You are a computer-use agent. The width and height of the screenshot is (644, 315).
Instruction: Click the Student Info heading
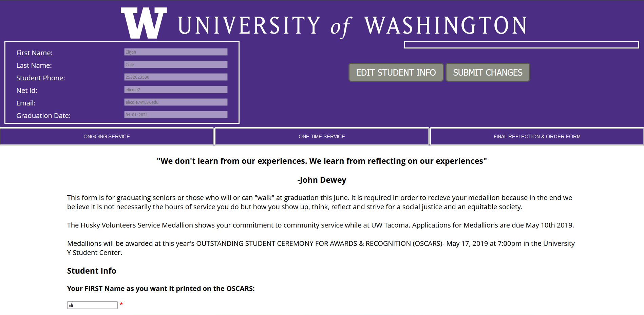pos(92,271)
